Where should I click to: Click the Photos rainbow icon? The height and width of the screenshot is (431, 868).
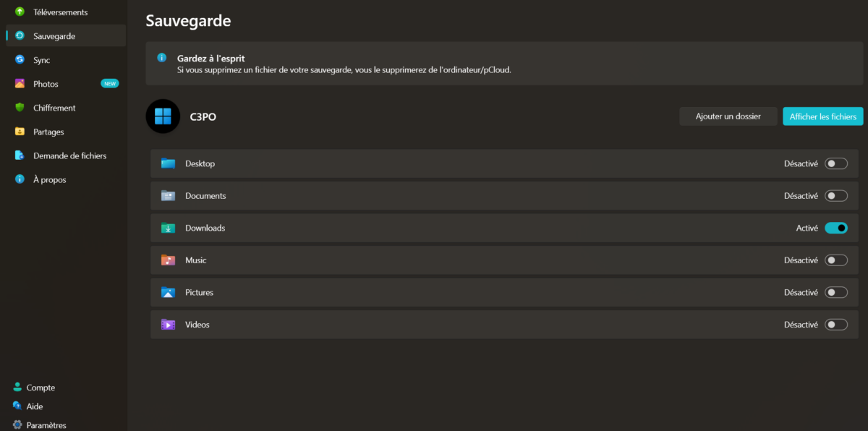click(18, 83)
